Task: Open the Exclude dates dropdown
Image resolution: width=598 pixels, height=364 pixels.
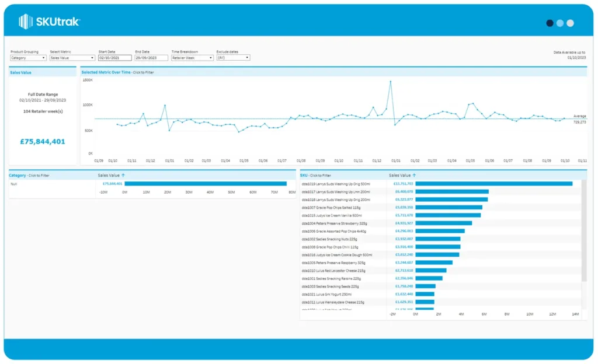Action: pos(233,58)
